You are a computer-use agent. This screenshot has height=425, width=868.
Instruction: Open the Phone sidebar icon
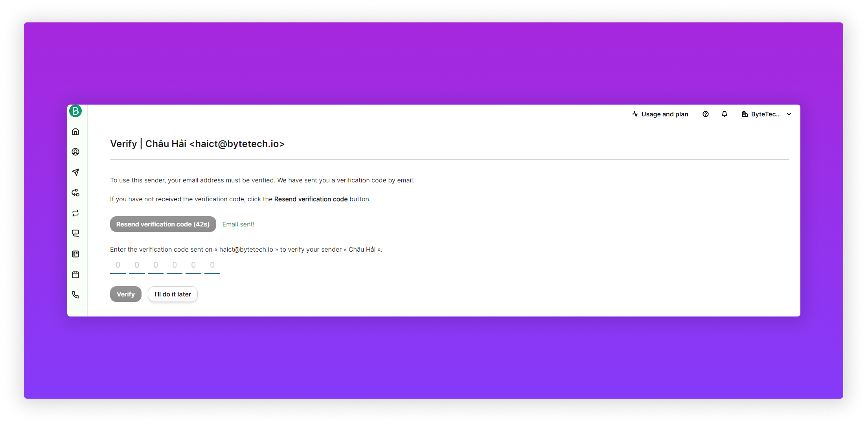[75, 295]
